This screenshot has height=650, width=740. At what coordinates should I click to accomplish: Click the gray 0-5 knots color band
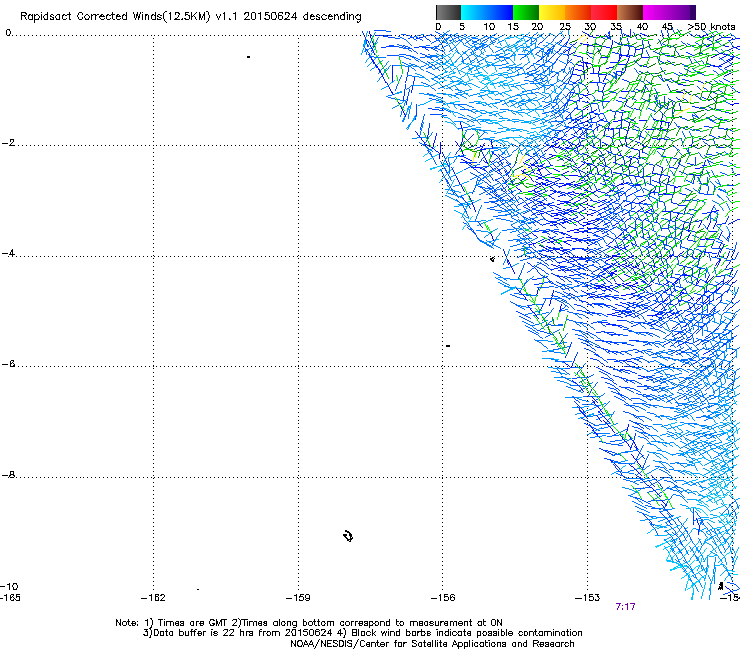click(449, 12)
